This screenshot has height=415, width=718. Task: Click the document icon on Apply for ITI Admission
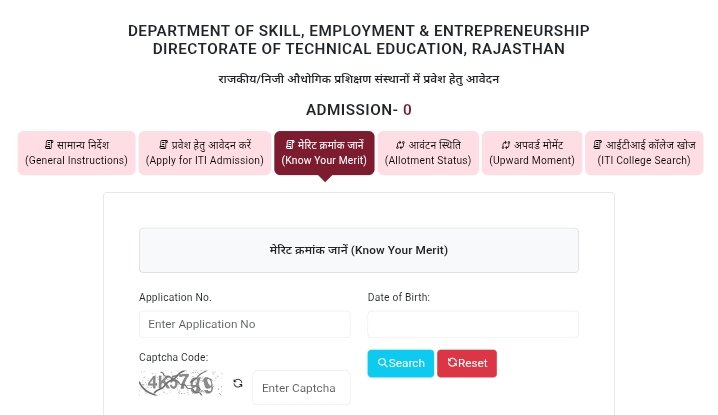click(x=163, y=145)
